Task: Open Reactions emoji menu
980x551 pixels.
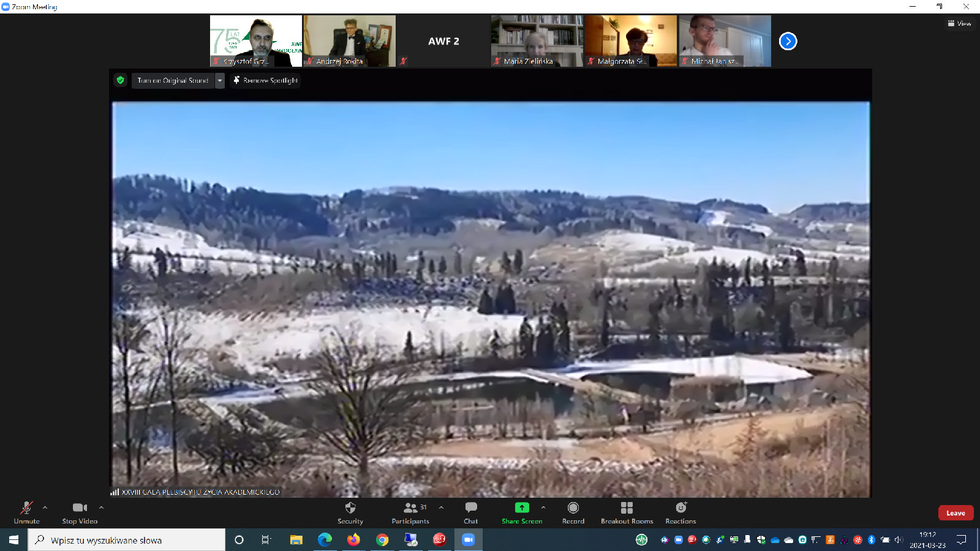Action: [680, 513]
